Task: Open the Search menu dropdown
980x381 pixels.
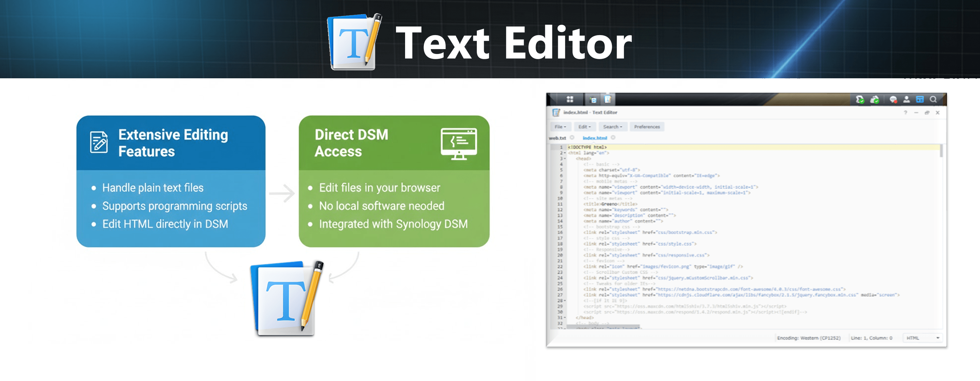Action: 612,127
